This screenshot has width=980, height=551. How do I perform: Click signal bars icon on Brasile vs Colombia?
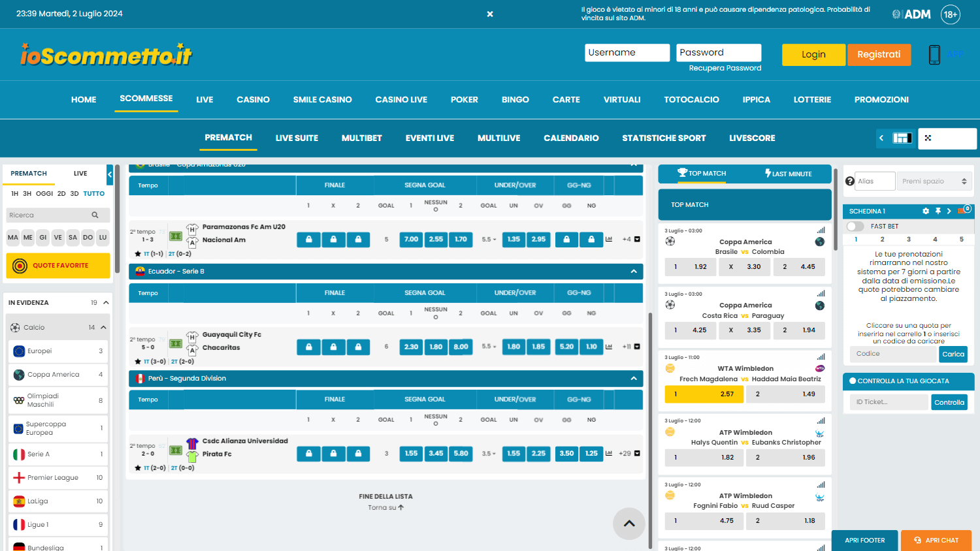(821, 230)
